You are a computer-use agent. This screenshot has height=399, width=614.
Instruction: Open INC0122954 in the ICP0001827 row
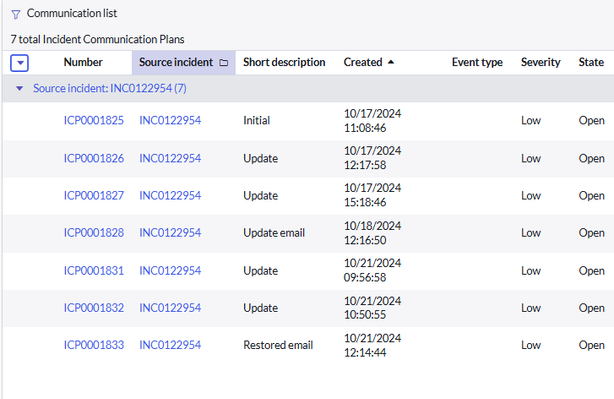pyautogui.click(x=170, y=195)
